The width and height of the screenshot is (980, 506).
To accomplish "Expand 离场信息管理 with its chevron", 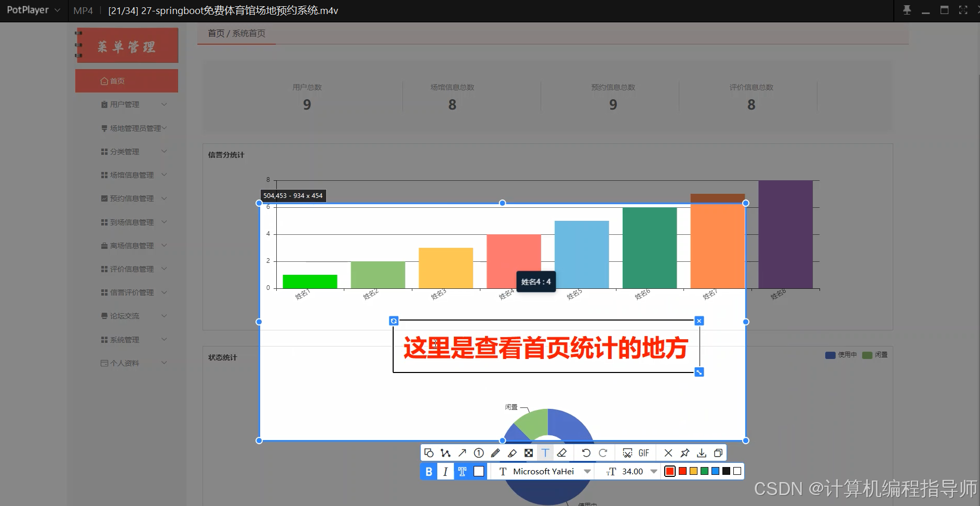I will 164,245.
